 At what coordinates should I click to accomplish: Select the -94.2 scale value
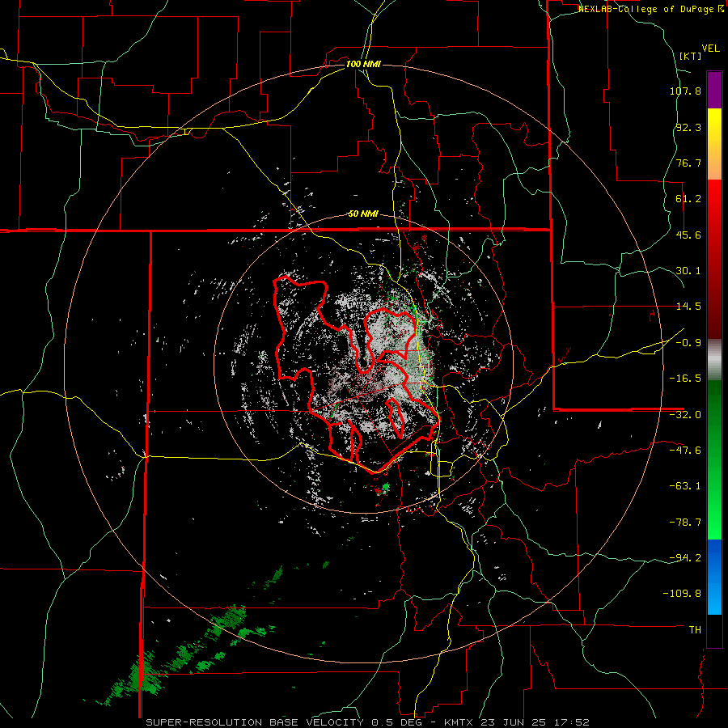coord(685,558)
